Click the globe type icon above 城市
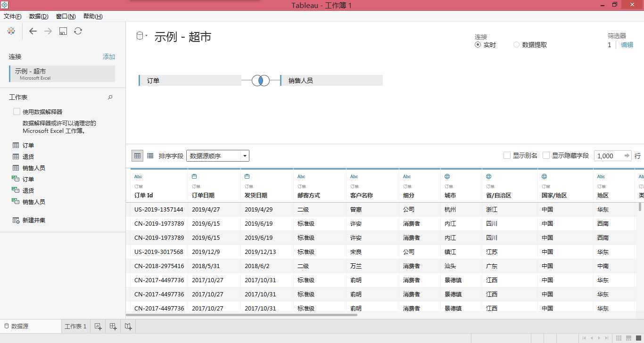Screen dimensions: 644x343 click(447, 177)
